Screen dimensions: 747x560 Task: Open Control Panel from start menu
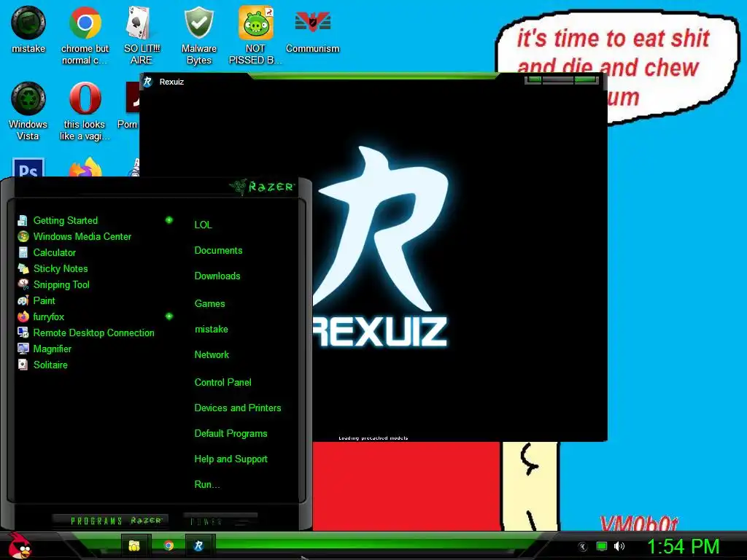click(222, 382)
